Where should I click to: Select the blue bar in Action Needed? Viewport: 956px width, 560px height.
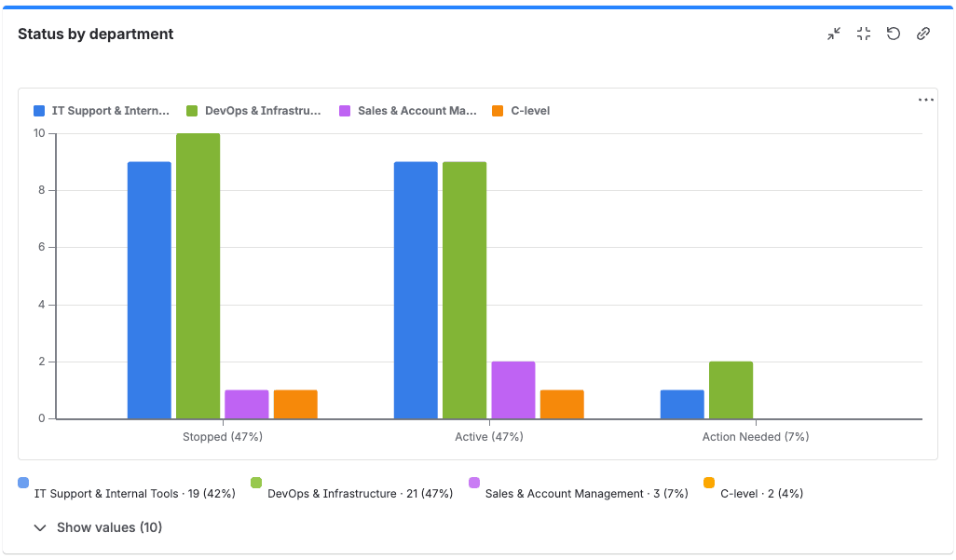coord(682,404)
